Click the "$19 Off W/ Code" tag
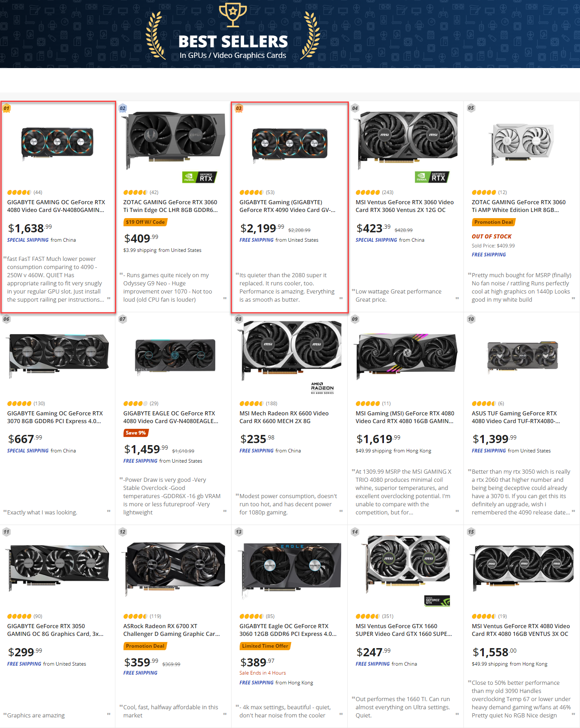The image size is (580, 728). pyautogui.click(x=145, y=222)
